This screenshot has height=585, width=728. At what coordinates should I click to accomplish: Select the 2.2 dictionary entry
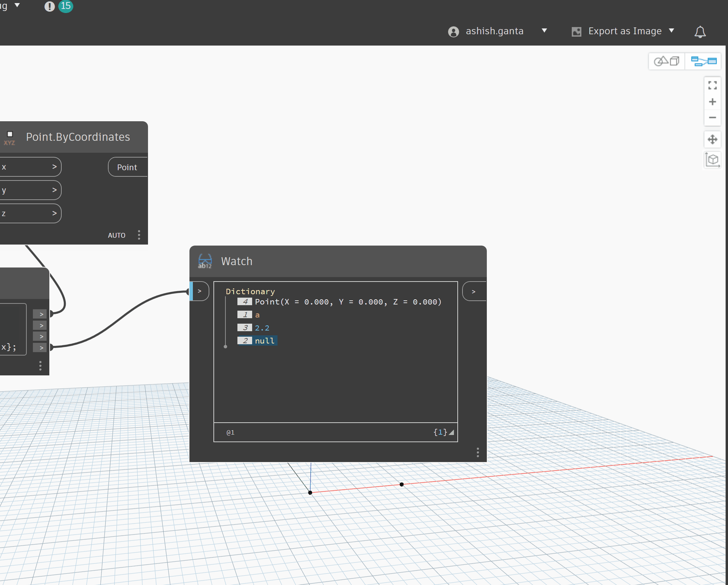tap(262, 328)
